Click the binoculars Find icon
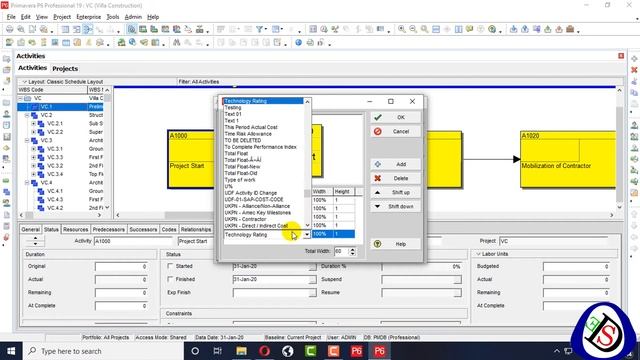The width and height of the screenshot is (640, 360). [x=176, y=42]
